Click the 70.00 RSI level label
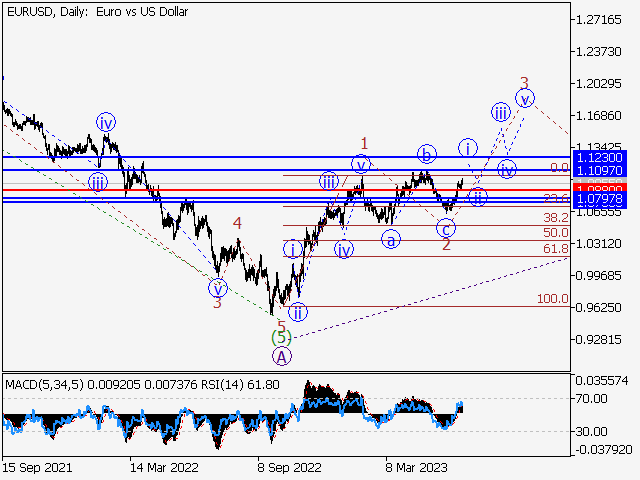The width and height of the screenshot is (640, 480). (592, 398)
